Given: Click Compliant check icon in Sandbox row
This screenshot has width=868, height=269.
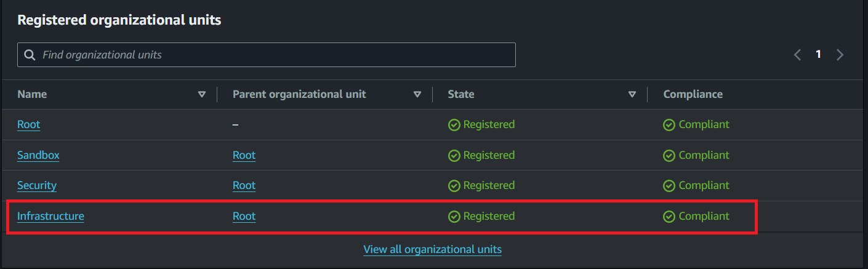Looking at the screenshot, I should point(669,156).
